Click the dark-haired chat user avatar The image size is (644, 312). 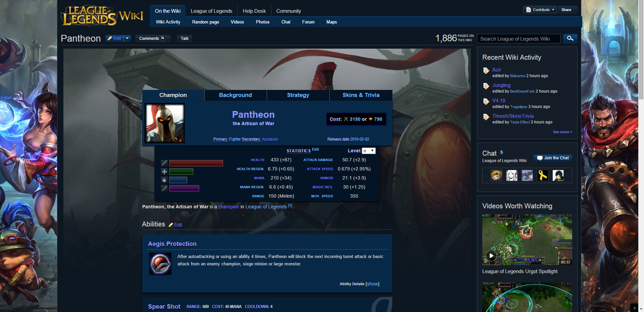click(x=558, y=175)
